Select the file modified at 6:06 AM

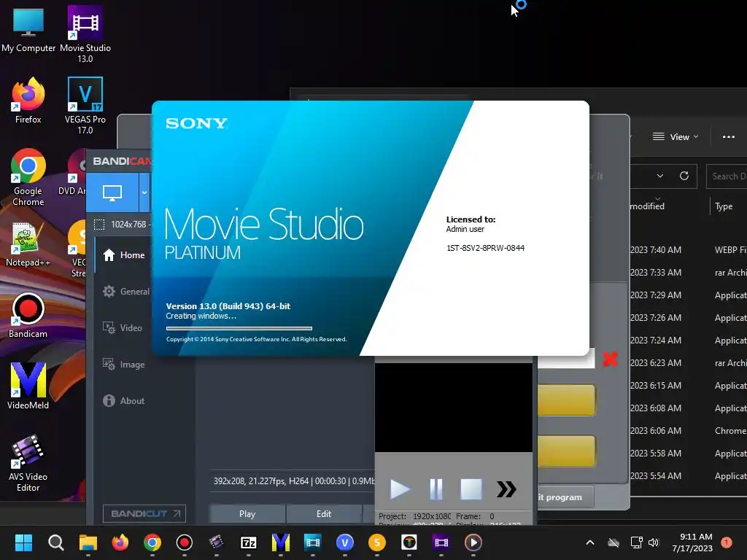(689, 430)
